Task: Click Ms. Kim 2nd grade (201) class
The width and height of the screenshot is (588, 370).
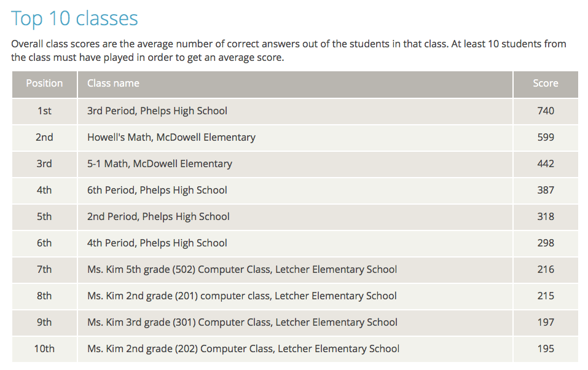Action: click(242, 296)
